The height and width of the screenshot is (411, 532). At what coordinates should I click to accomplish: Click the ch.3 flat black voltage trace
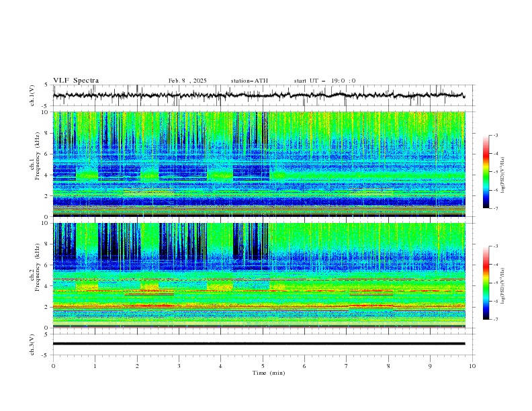point(259,344)
